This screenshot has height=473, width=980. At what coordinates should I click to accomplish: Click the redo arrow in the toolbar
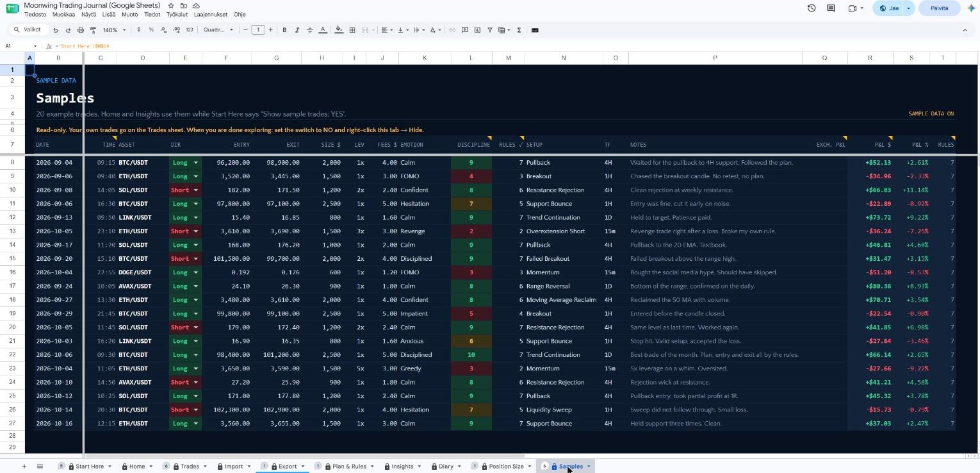coord(68,30)
